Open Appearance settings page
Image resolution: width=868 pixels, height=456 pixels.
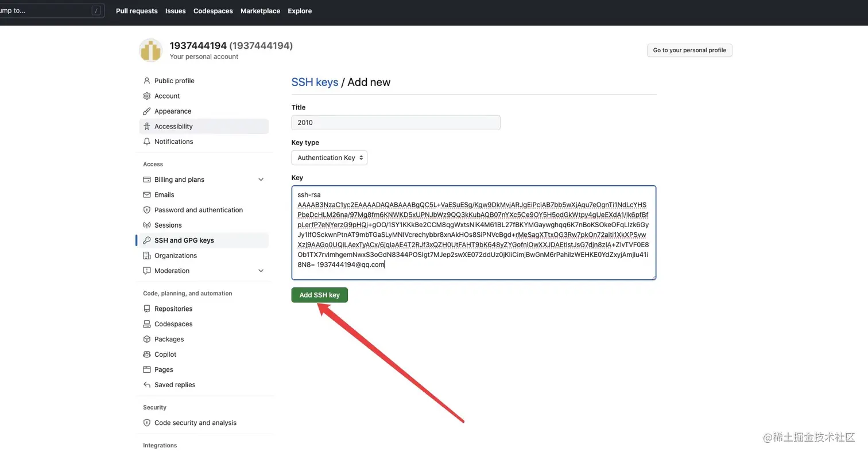[x=204, y=111]
